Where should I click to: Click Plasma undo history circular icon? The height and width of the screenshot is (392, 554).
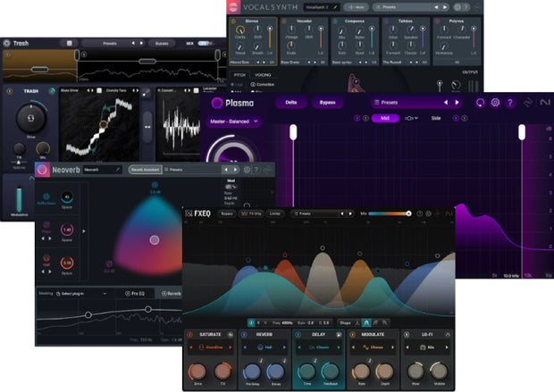click(480, 103)
